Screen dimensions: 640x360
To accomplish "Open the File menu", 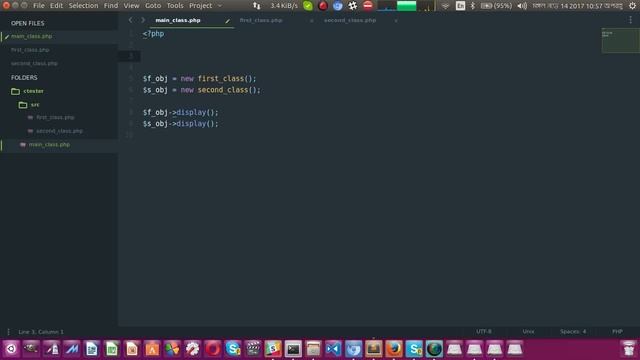I will point(39,6).
